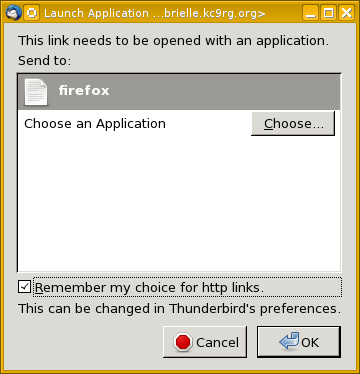Maximize the Launch Application dialog
This screenshot has width=360, height=374.
point(329,13)
